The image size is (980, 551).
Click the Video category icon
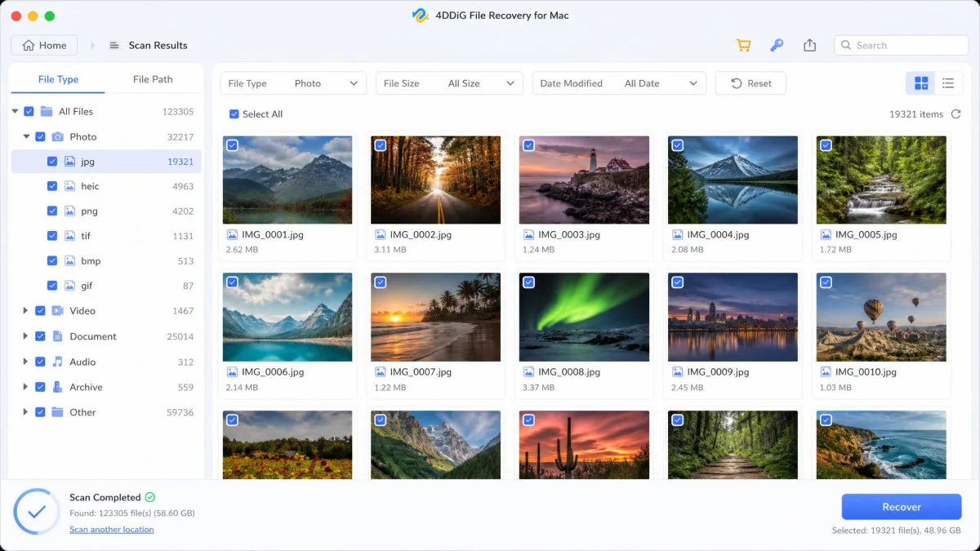(58, 311)
